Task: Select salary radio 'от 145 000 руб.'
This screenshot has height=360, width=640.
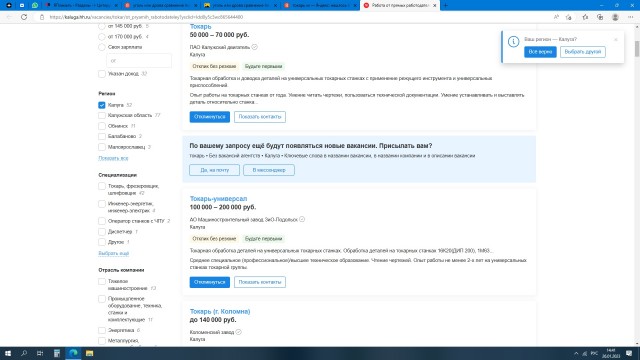Action: 102,26
